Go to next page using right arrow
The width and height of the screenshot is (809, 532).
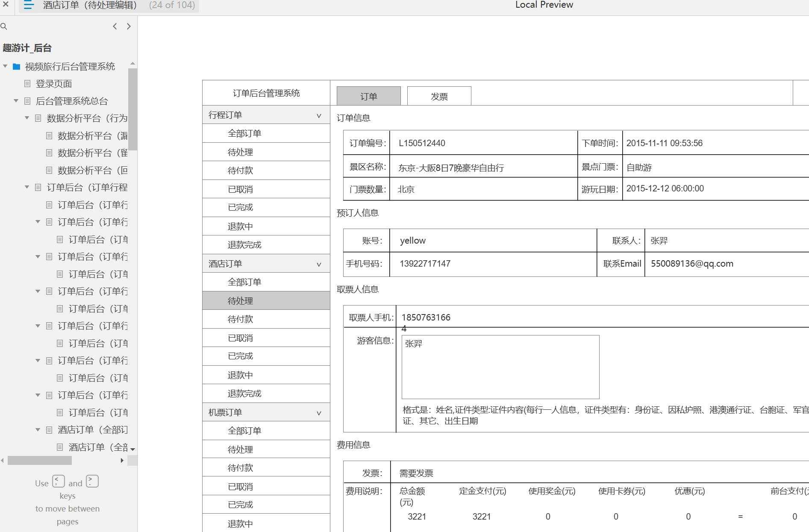[129, 26]
